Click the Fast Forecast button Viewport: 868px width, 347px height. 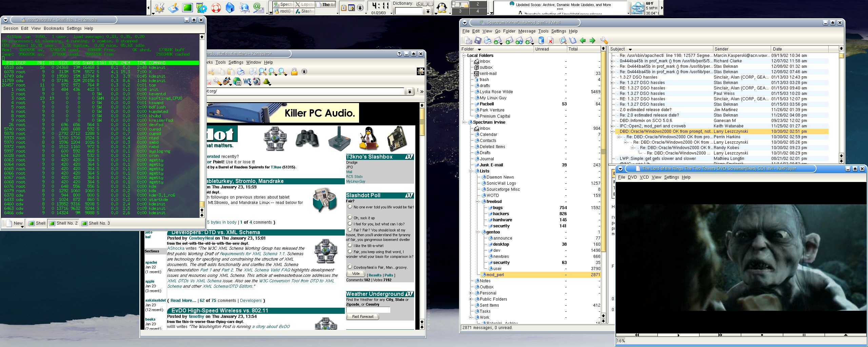click(362, 317)
